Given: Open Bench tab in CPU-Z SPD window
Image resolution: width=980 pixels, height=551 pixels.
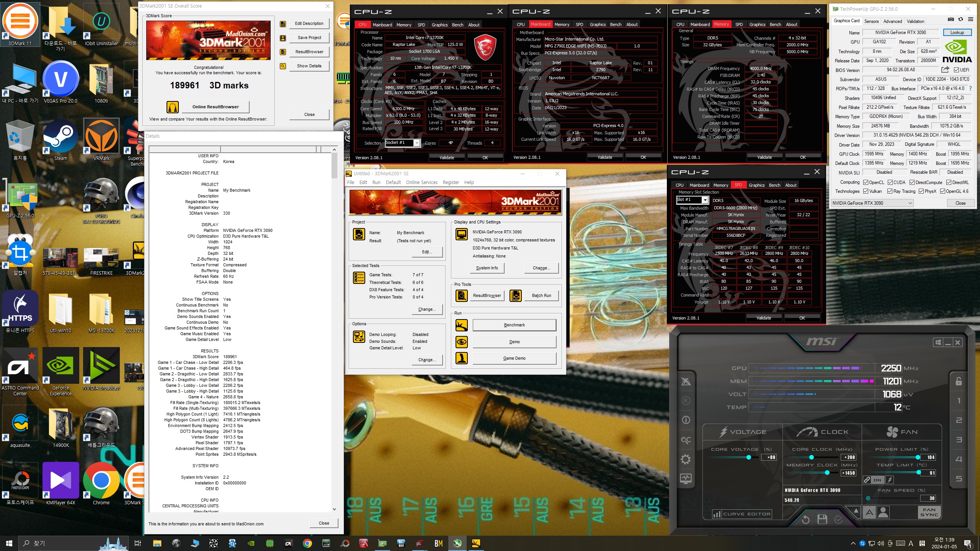Looking at the screenshot, I should (774, 185).
